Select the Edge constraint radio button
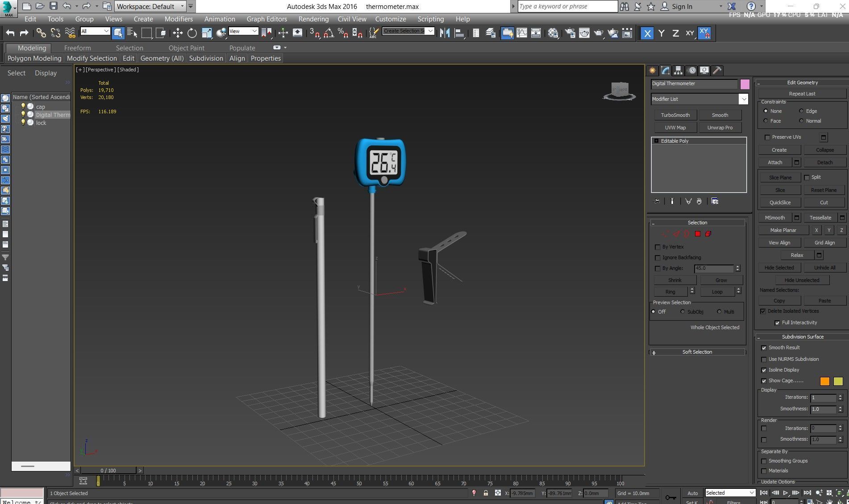The image size is (849, 504). 801,111
